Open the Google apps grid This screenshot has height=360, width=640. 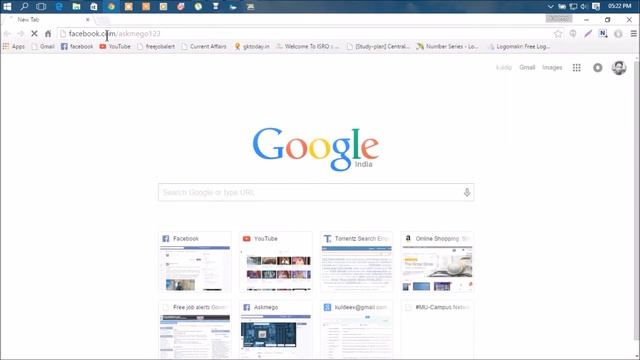(576, 68)
